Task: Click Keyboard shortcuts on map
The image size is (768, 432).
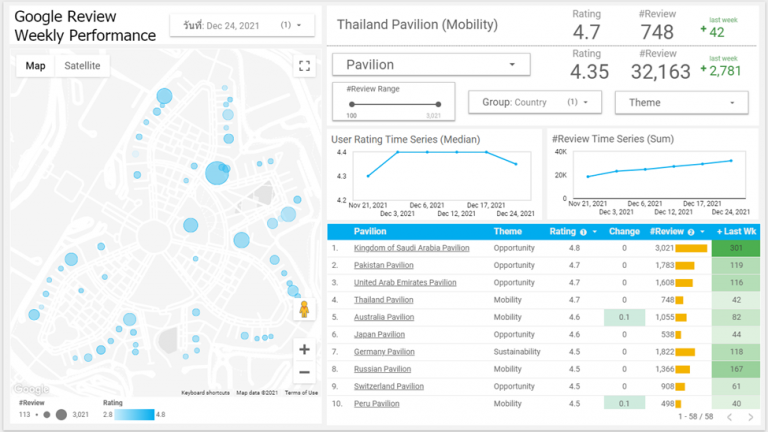Action: (x=205, y=393)
